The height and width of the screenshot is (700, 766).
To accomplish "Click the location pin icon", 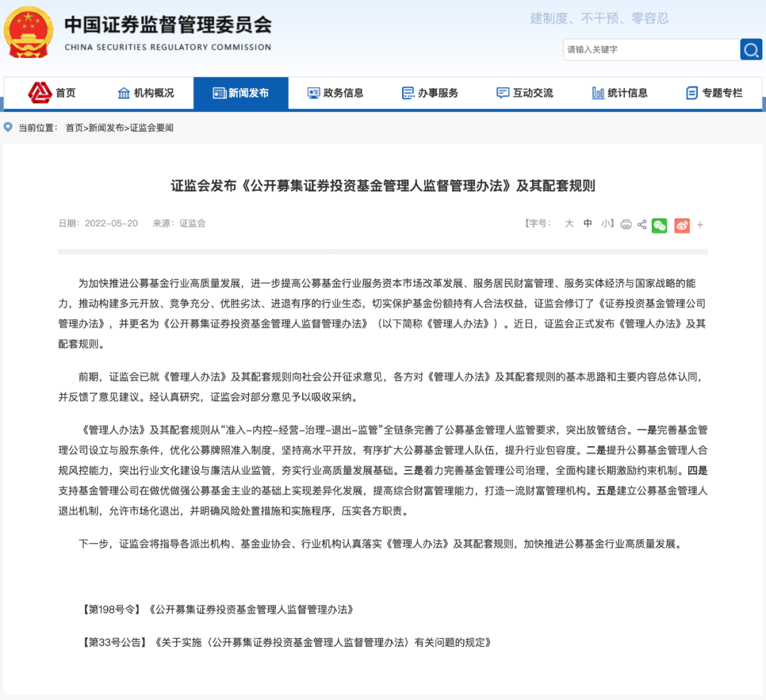I will coord(8,127).
